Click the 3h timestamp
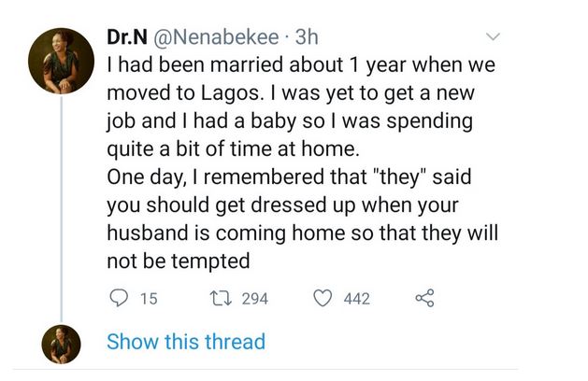Image resolution: width=588 pixels, height=381 pixels. (x=307, y=38)
